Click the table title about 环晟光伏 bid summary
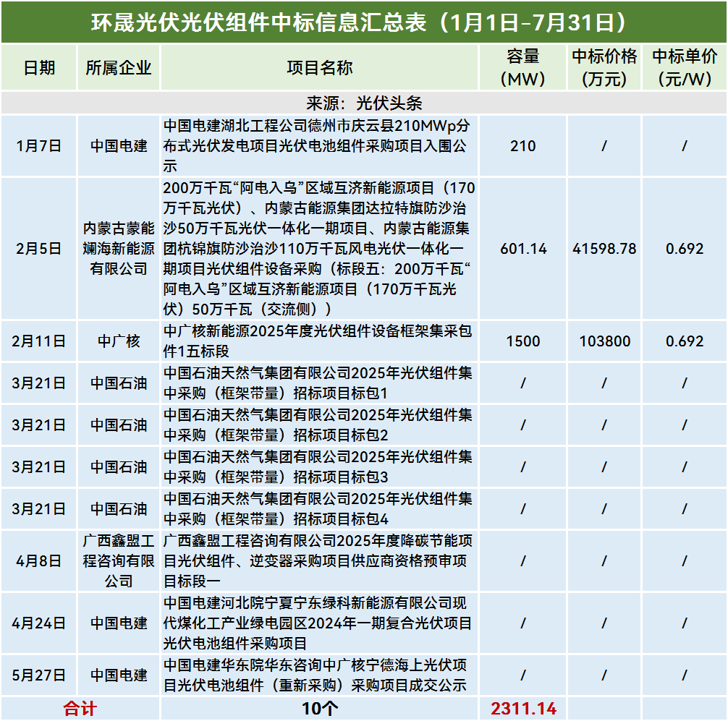 click(363, 22)
